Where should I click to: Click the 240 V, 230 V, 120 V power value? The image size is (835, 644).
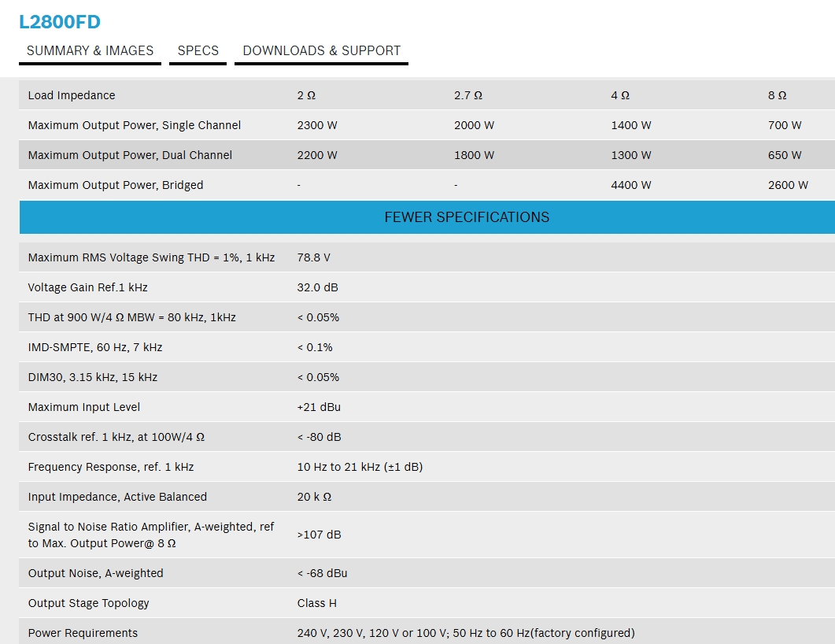click(x=466, y=633)
